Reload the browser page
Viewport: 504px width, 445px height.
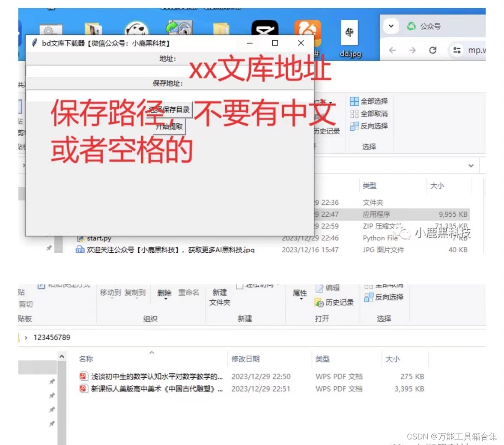click(x=432, y=50)
